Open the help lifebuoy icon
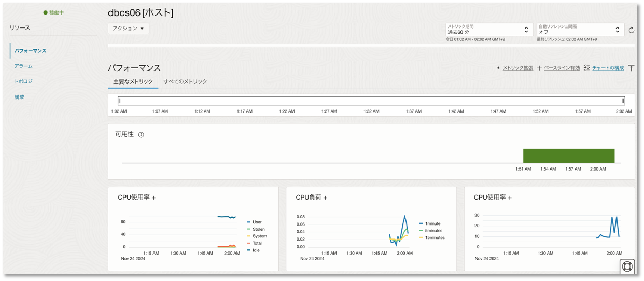The width and height of the screenshot is (644, 281). coord(627,266)
